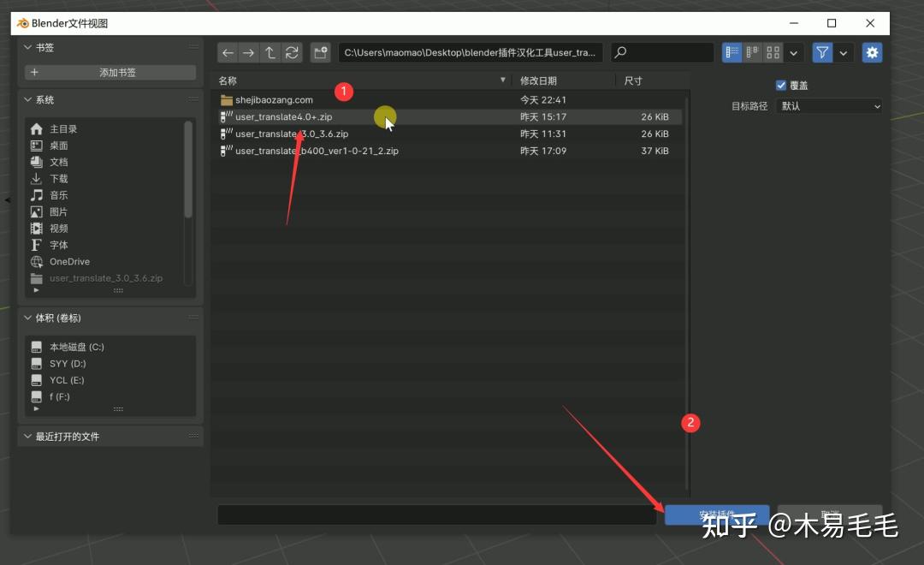Navigate forward in the file browser
This screenshot has width=924, height=565.
point(248,52)
